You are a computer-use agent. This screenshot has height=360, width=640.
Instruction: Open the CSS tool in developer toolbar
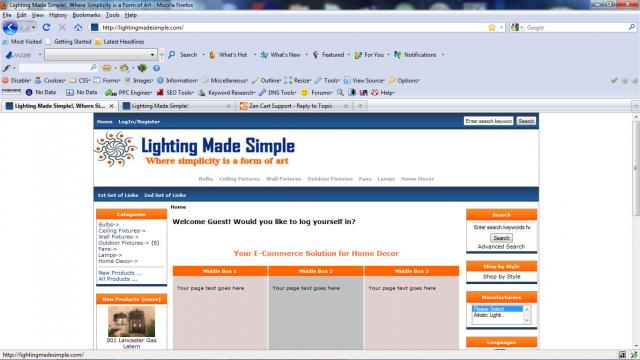(x=80, y=80)
